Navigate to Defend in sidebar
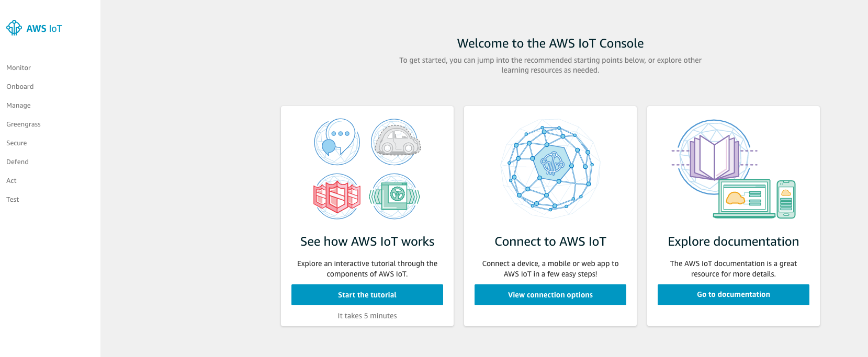 pyautogui.click(x=17, y=162)
